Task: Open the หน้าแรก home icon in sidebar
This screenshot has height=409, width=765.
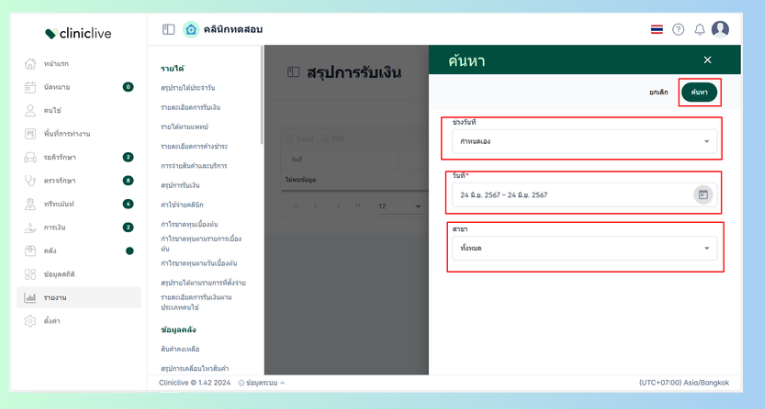Action: 30,63
